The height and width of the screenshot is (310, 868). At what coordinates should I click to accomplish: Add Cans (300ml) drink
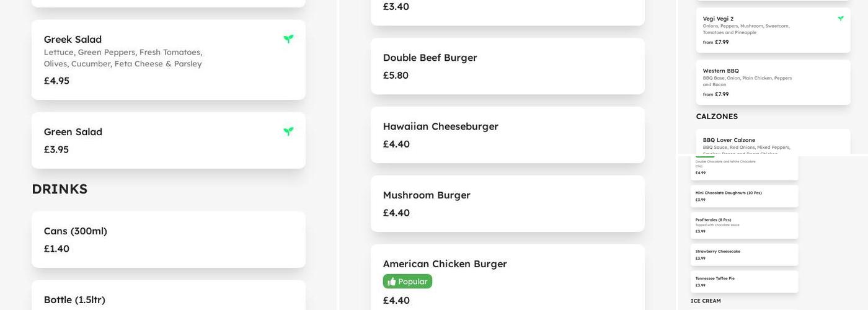168,239
